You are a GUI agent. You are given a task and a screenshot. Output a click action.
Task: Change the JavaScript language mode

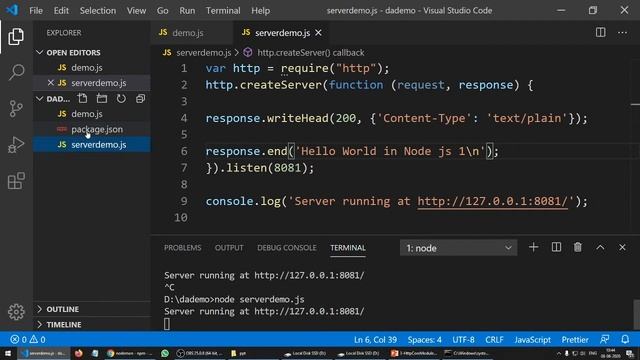point(532,339)
